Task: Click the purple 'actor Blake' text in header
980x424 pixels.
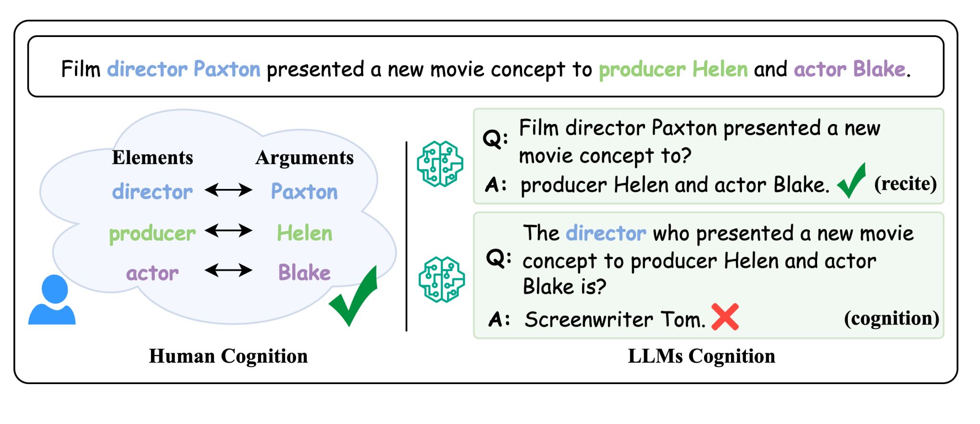Action: pos(850,69)
